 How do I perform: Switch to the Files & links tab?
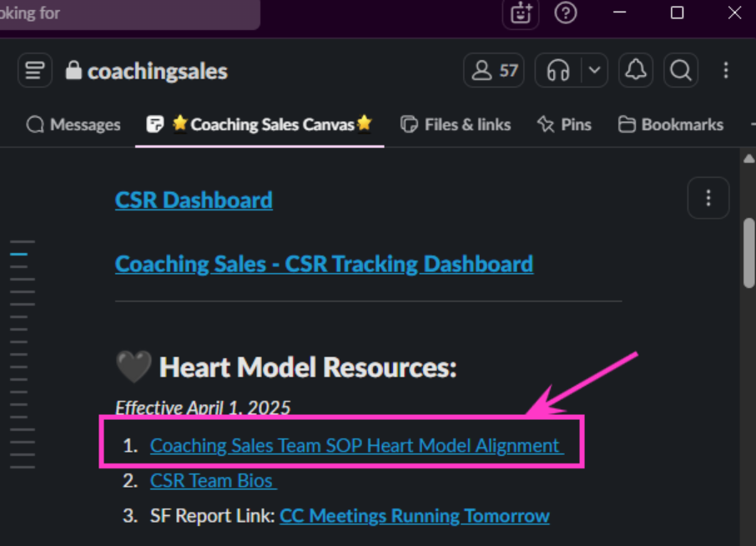tap(456, 125)
